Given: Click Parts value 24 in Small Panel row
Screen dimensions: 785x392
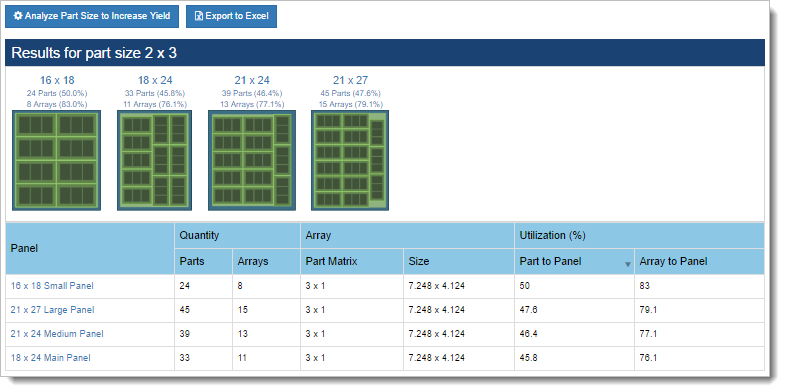Looking at the screenshot, I should [x=185, y=286].
